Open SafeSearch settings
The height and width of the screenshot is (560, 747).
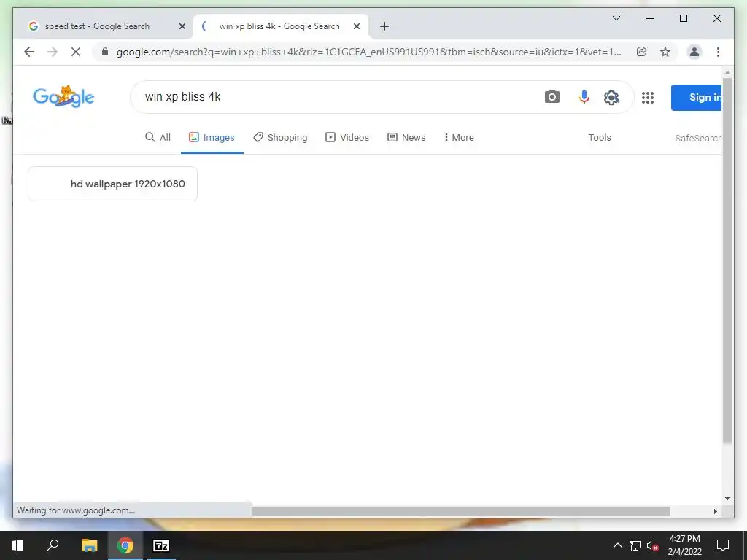698,138
